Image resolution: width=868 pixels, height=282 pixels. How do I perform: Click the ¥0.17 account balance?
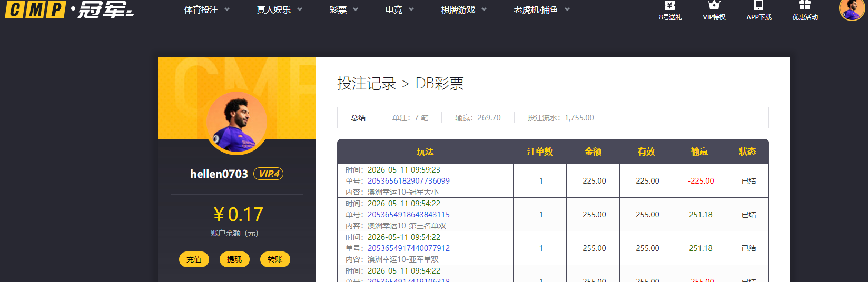pos(238,215)
